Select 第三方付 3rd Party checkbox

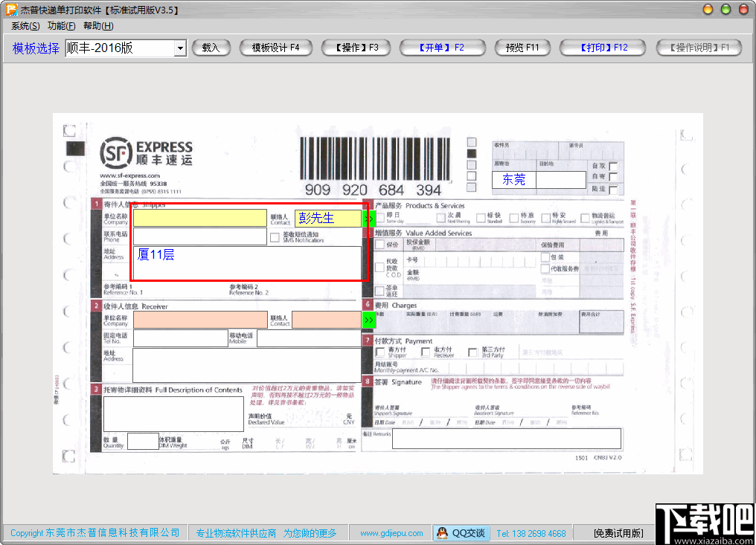tap(473, 352)
